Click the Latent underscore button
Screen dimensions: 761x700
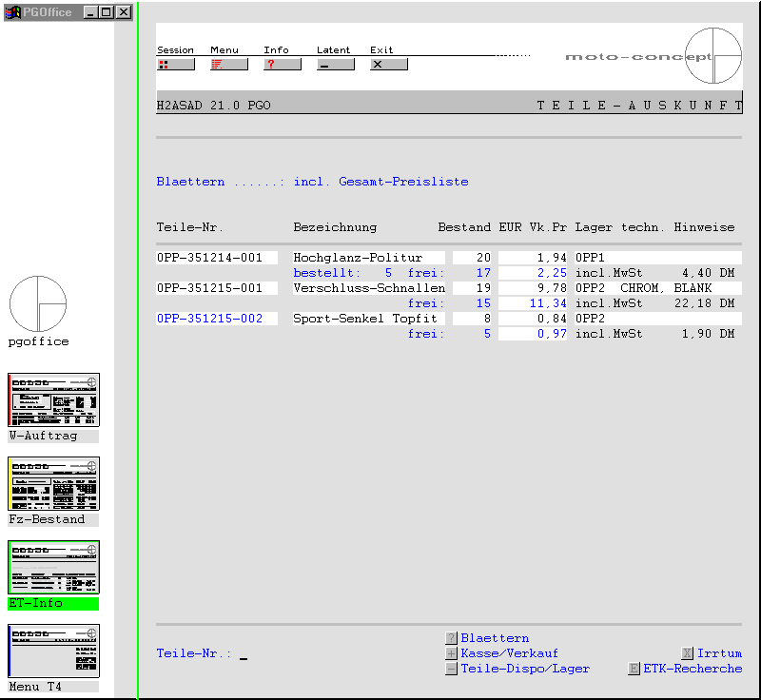(x=335, y=65)
